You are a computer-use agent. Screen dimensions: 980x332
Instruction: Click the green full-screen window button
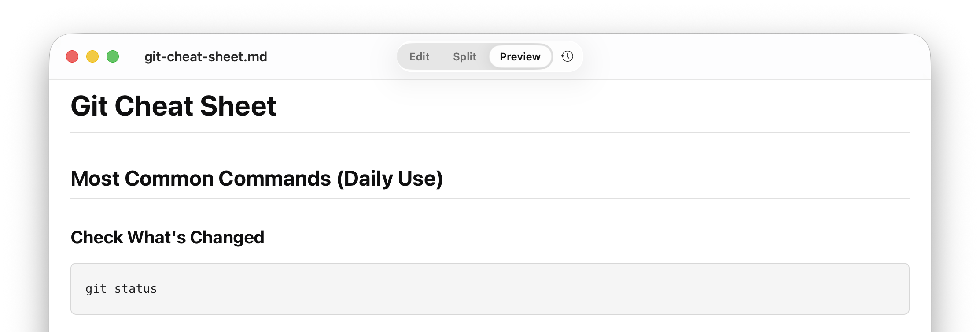click(113, 56)
